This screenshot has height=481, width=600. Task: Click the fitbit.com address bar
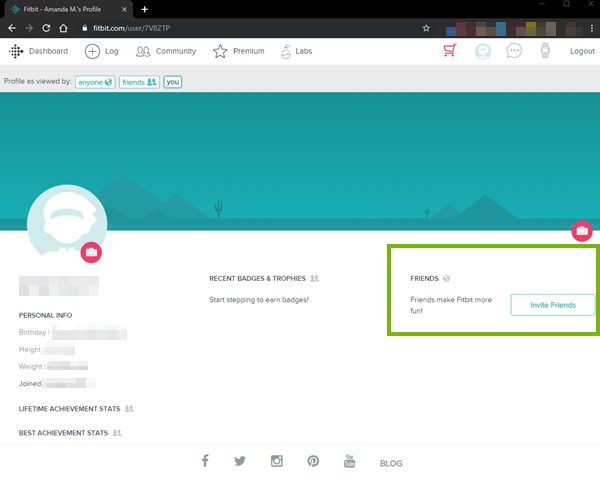click(249, 28)
